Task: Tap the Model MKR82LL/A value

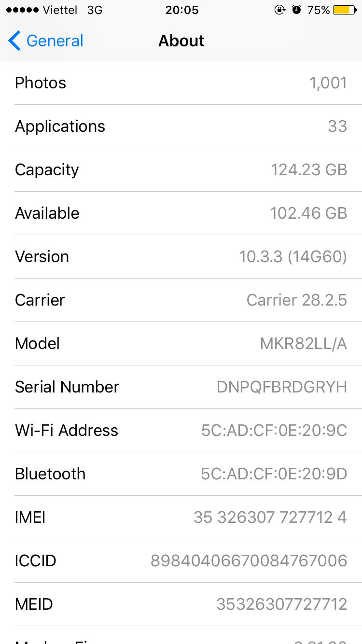Action: [x=303, y=344]
